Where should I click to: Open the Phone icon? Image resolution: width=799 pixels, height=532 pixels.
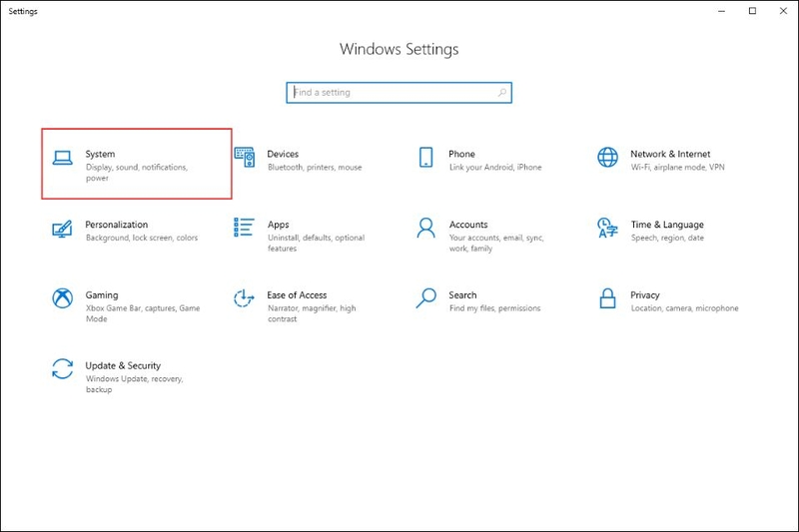click(426, 158)
